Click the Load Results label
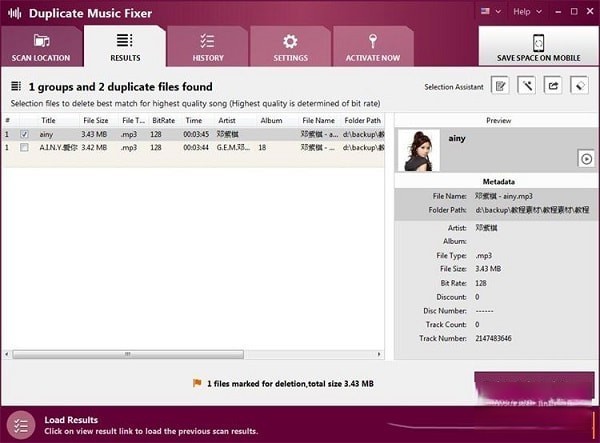 [x=71, y=420]
